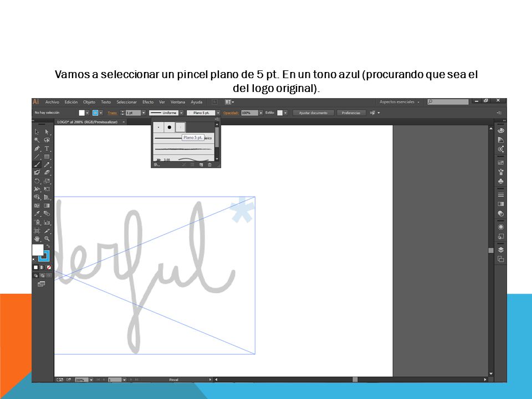The image size is (532, 399).
Task: Enable Draw Behind mode
Action: 42,275
